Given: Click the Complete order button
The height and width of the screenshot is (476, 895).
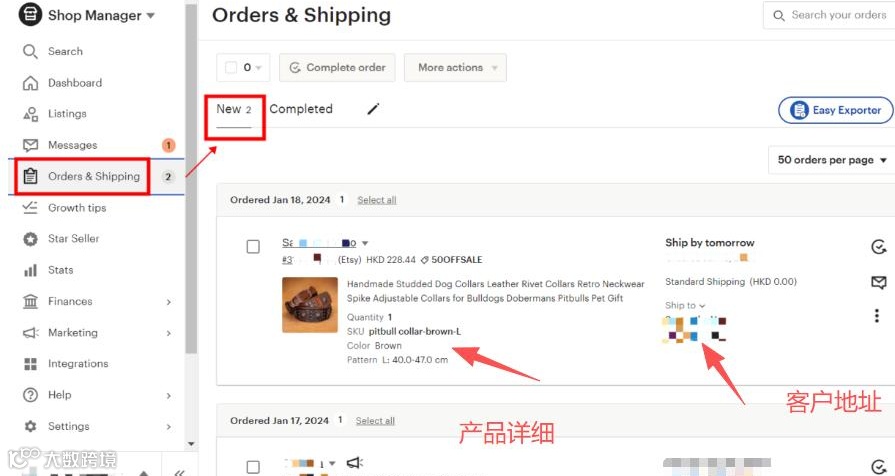Looking at the screenshot, I should pyautogui.click(x=337, y=67).
